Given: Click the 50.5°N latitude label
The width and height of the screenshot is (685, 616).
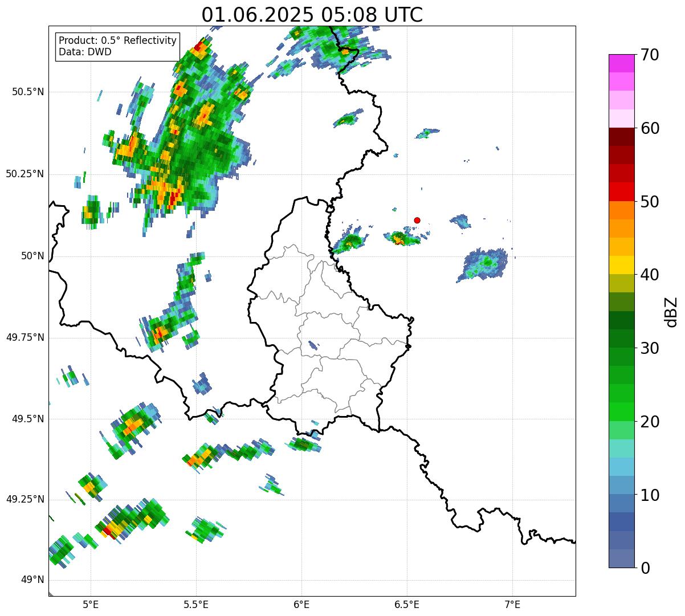Looking at the screenshot, I should point(27,92).
